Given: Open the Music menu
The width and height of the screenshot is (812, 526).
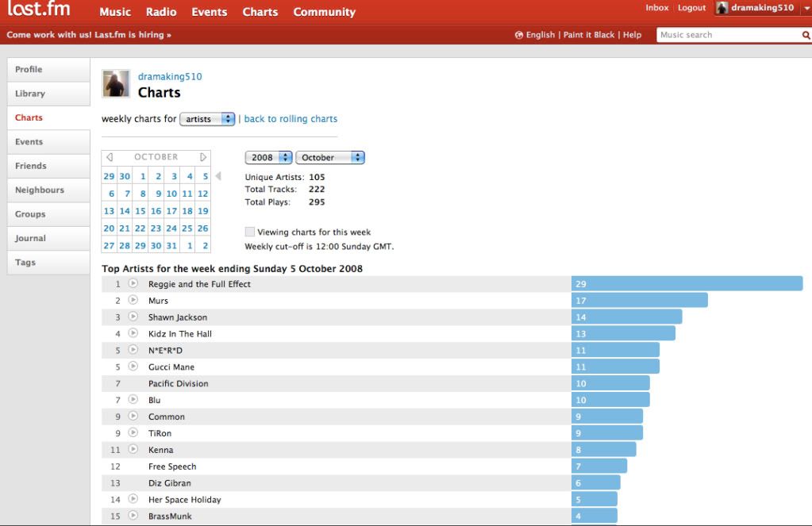Looking at the screenshot, I should coord(115,11).
